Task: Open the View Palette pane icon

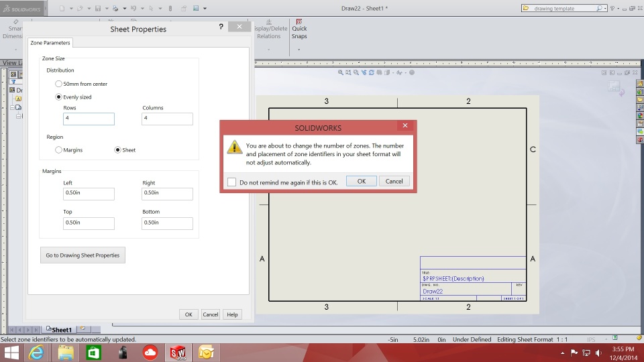Action: [640, 107]
